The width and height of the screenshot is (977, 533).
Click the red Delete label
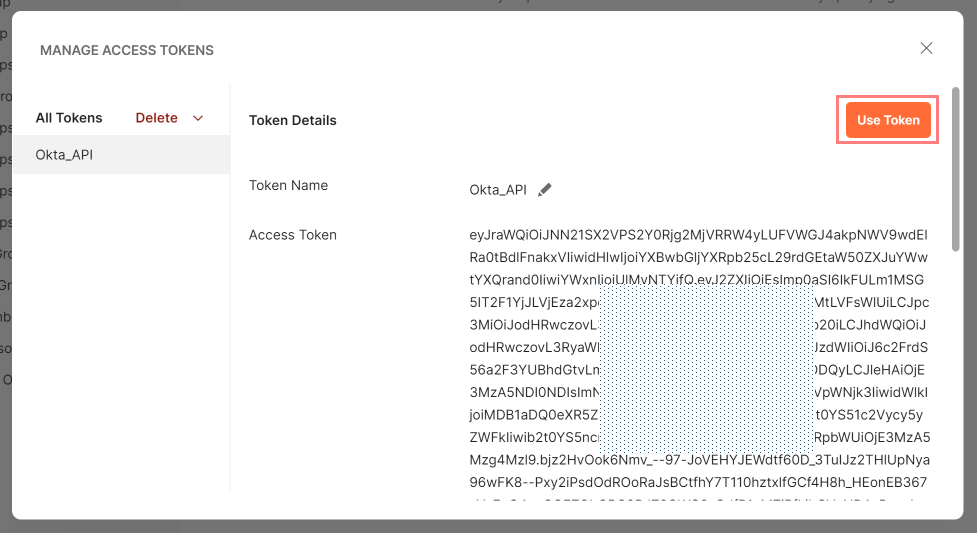coord(156,118)
